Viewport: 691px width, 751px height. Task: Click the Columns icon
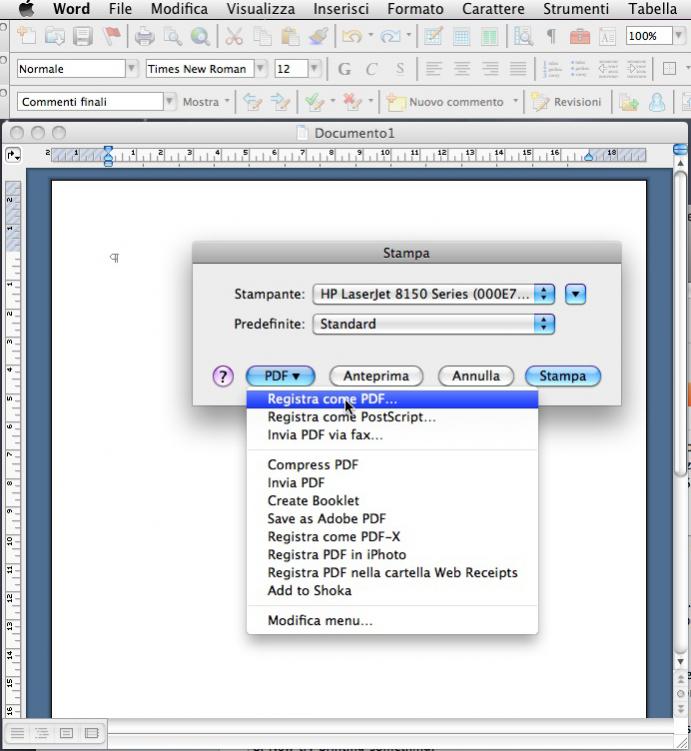489,36
